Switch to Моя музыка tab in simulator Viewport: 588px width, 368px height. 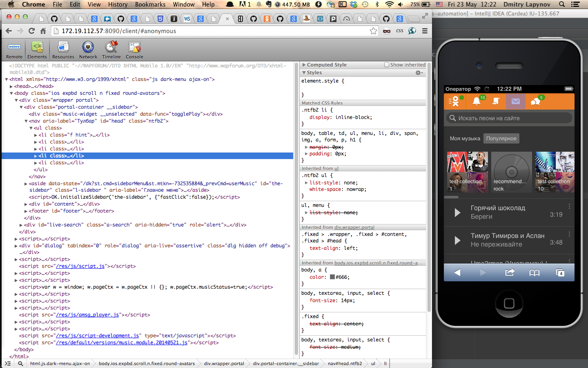tap(465, 139)
